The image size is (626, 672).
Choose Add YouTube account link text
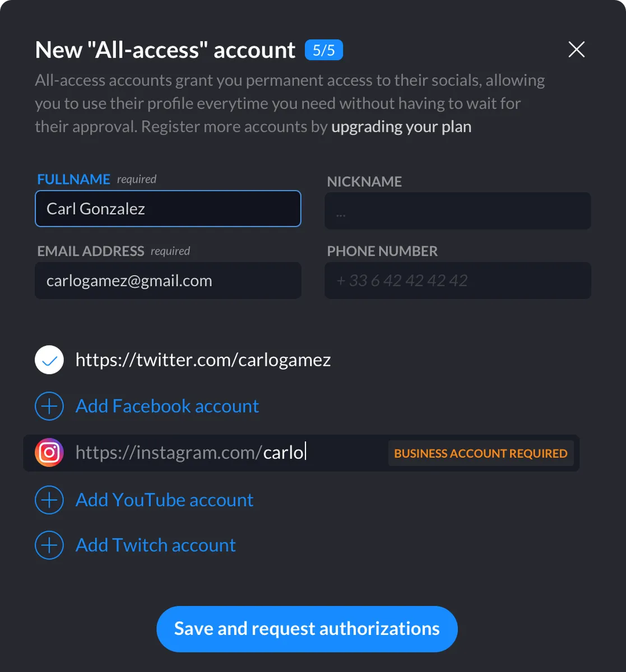tap(164, 500)
